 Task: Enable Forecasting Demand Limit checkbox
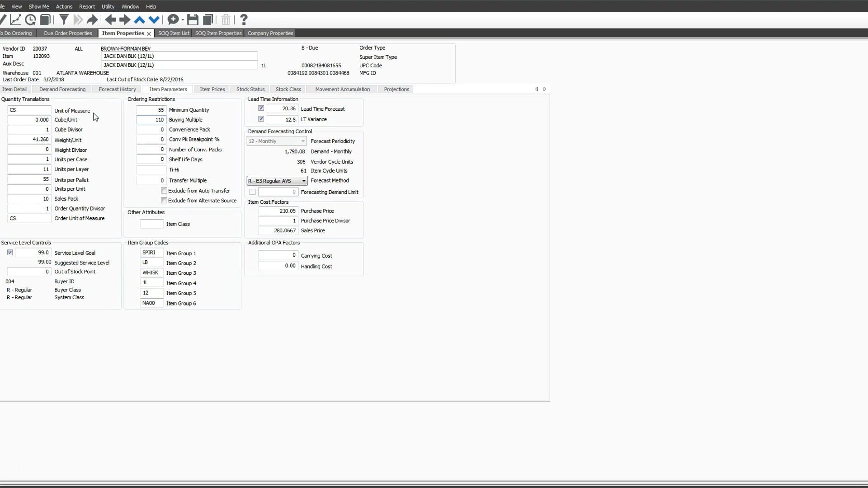coord(252,192)
